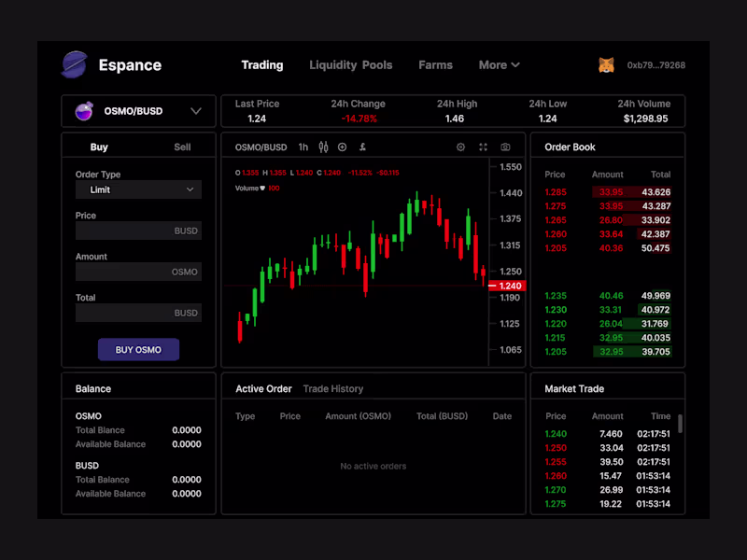Open the More navigation dropdown
The image size is (747, 560).
click(x=499, y=64)
